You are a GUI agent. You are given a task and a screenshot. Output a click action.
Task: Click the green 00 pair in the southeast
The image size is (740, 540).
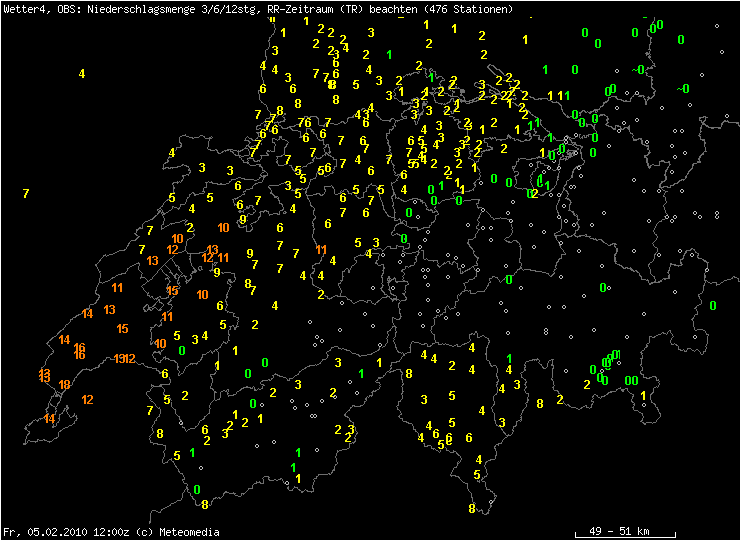click(631, 381)
